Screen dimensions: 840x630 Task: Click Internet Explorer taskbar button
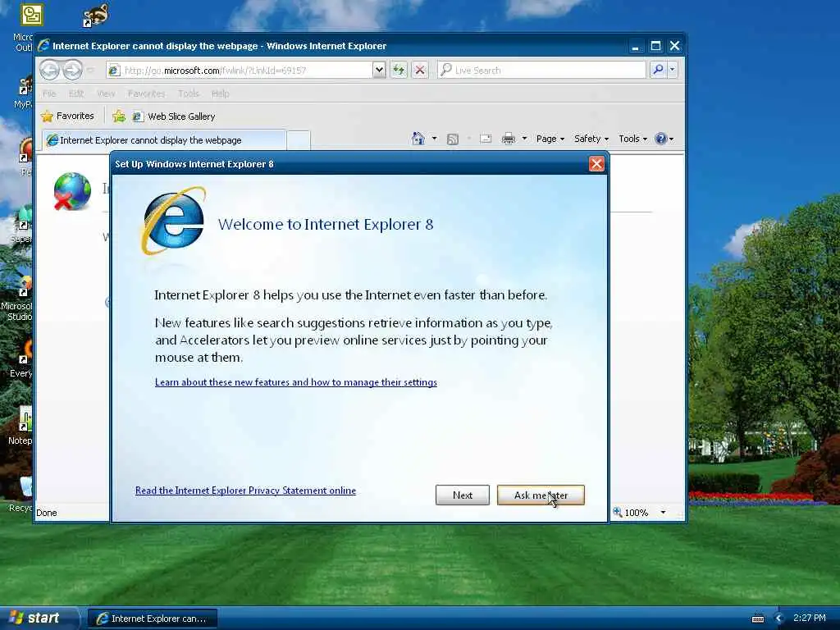point(153,619)
